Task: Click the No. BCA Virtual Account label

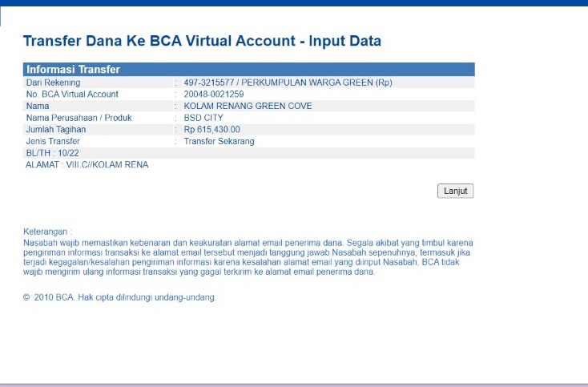Action: tap(72, 95)
